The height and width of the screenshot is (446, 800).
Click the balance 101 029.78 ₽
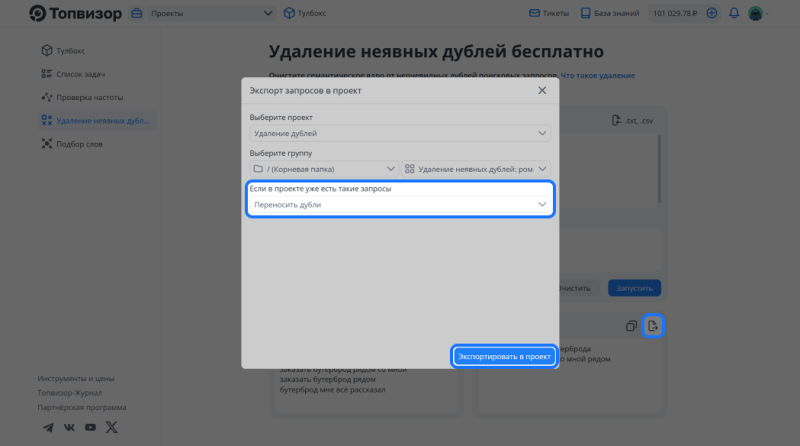tap(675, 13)
